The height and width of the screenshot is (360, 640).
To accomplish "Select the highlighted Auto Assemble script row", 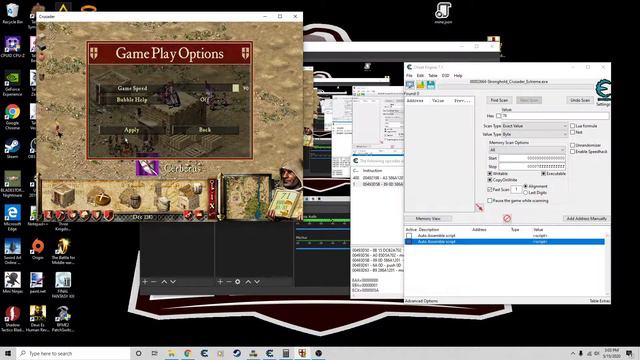I will [504, 242].
